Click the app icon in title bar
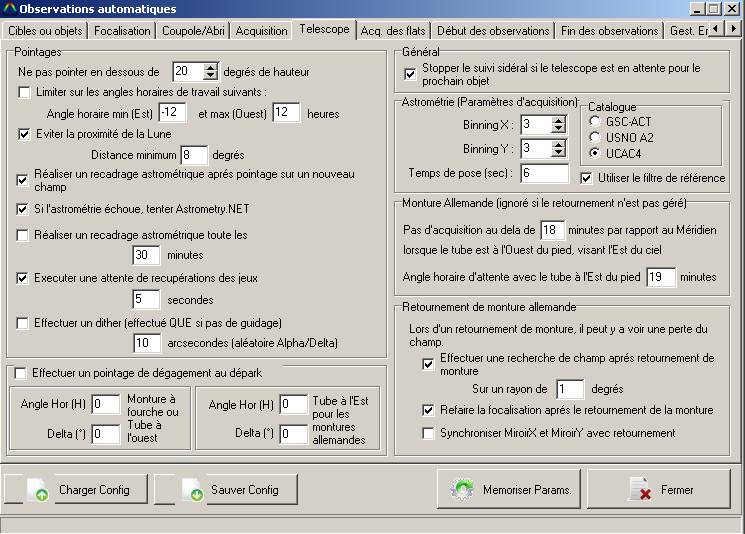 coord(9,8)
